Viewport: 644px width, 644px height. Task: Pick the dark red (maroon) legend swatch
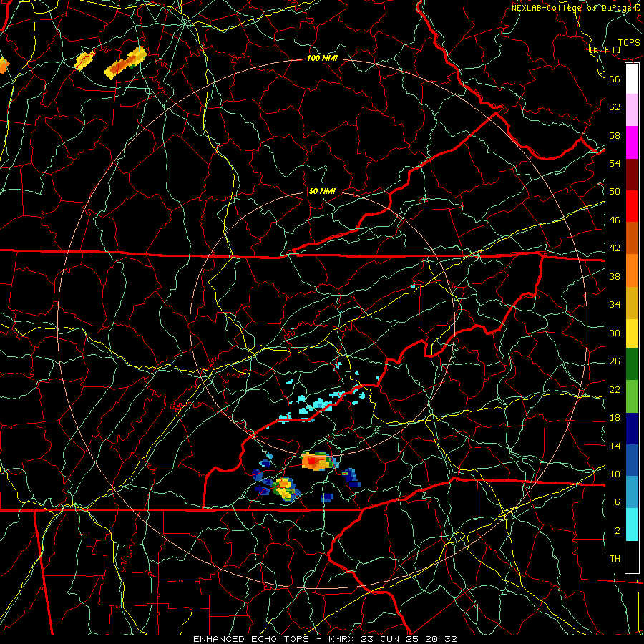click(x=632, y=175)
